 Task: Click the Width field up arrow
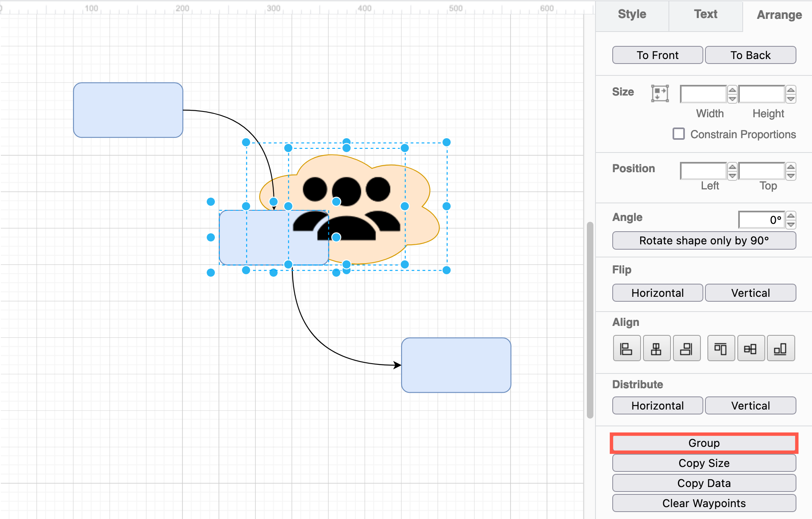pos(733,89)
